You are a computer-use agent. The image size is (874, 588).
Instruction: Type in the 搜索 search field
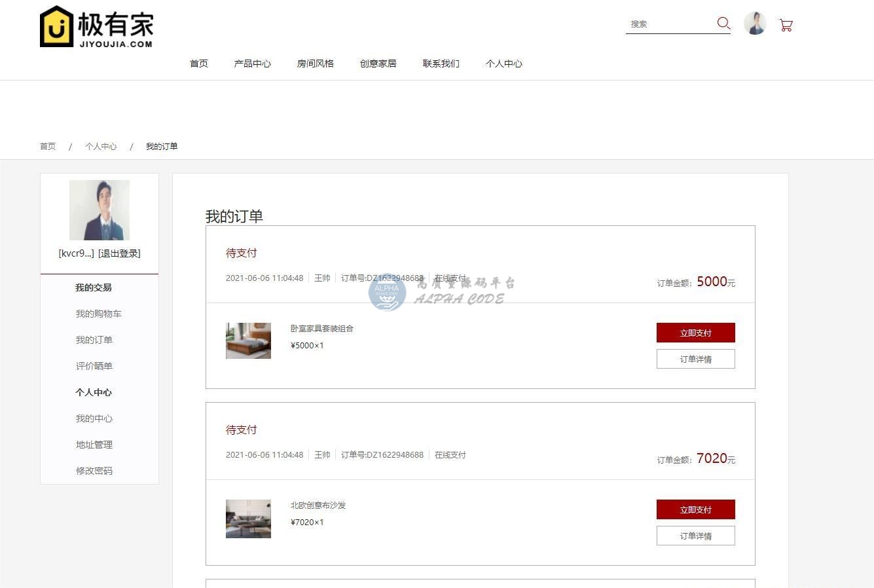pyautogui.click(x=669, y=24)
